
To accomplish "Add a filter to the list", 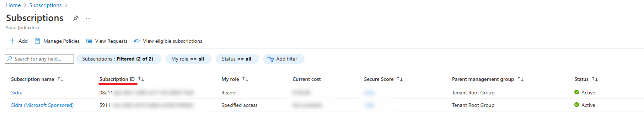I will coord(283,59).
